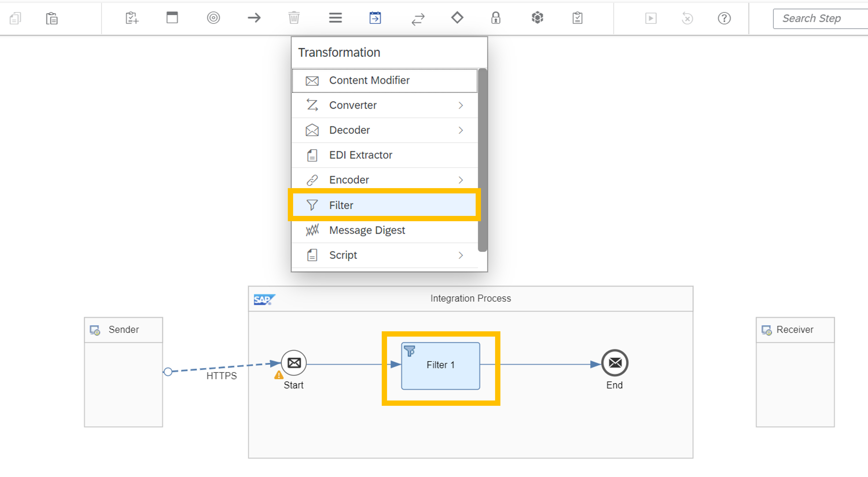
Task: Click the participant add icon
Action: (x=132, y=18)
